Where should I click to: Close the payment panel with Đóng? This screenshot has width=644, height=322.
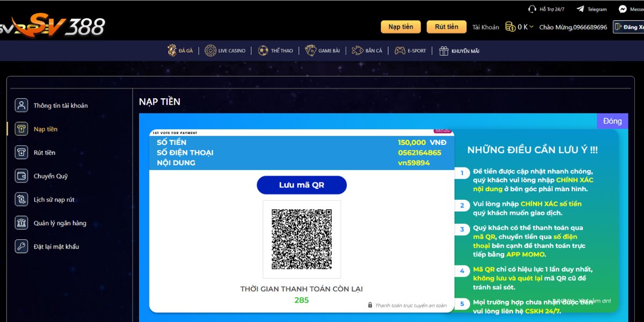click(612, 121)
